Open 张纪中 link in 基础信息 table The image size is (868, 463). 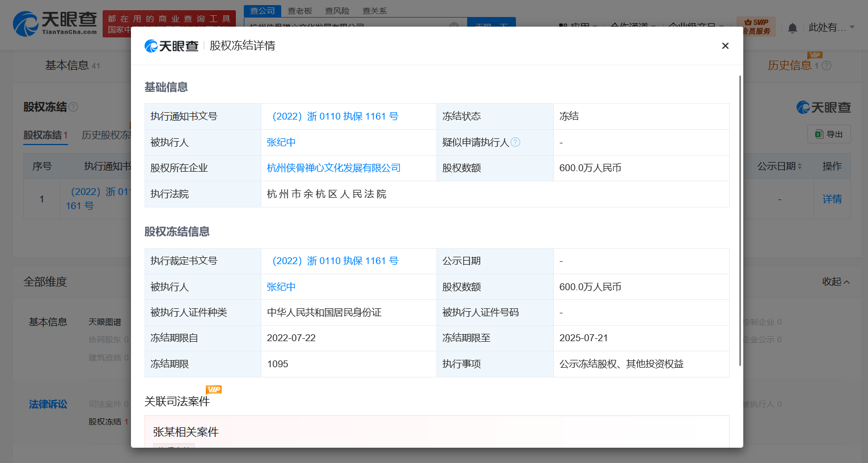tap(281, 142)
